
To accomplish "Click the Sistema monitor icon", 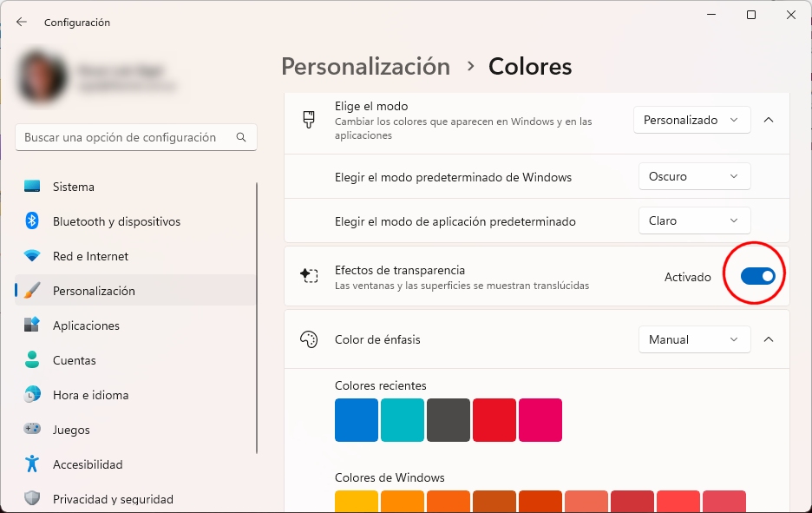I will click(x=32, y=186).
